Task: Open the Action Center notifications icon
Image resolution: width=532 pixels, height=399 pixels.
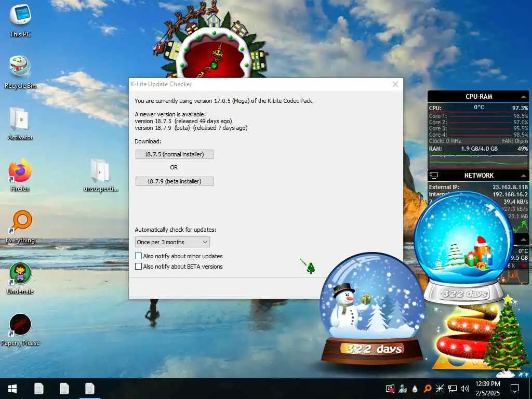Action: pos(515,389)
